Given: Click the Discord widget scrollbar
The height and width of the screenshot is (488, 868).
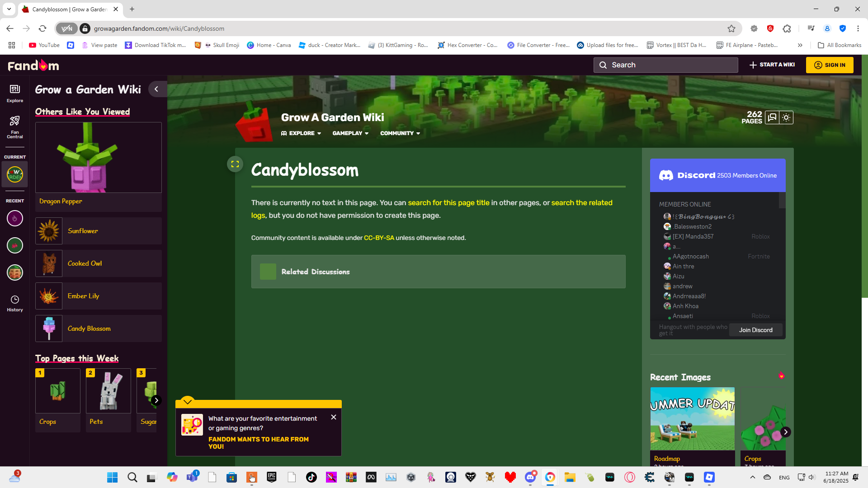Looking at the screenshot, I should (782, 201).
